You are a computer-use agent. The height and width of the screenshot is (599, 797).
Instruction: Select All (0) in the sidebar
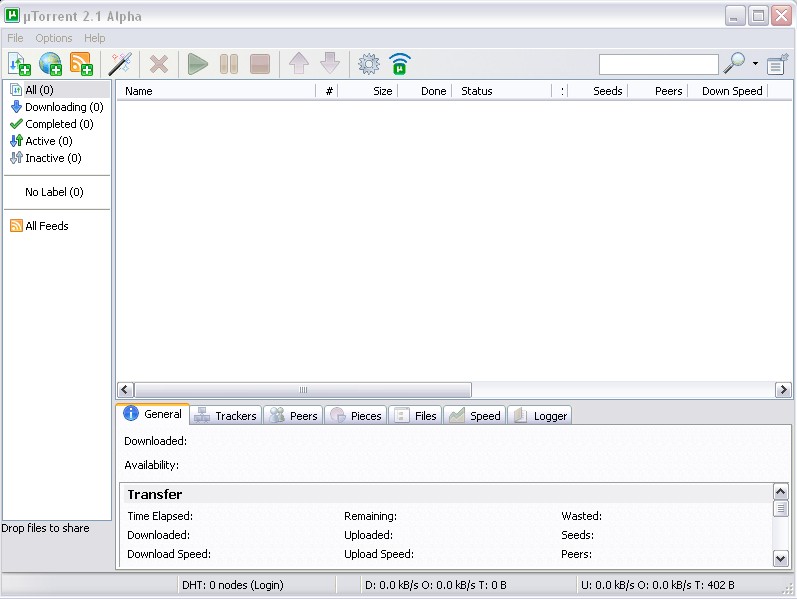58,90
